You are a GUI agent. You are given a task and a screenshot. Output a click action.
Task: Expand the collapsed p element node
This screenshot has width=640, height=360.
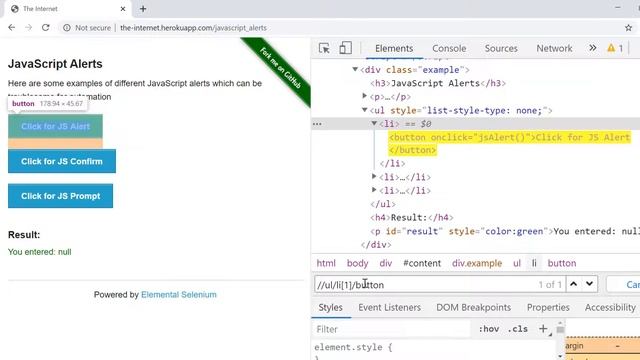pyautogui.click(x=365, y=96)
